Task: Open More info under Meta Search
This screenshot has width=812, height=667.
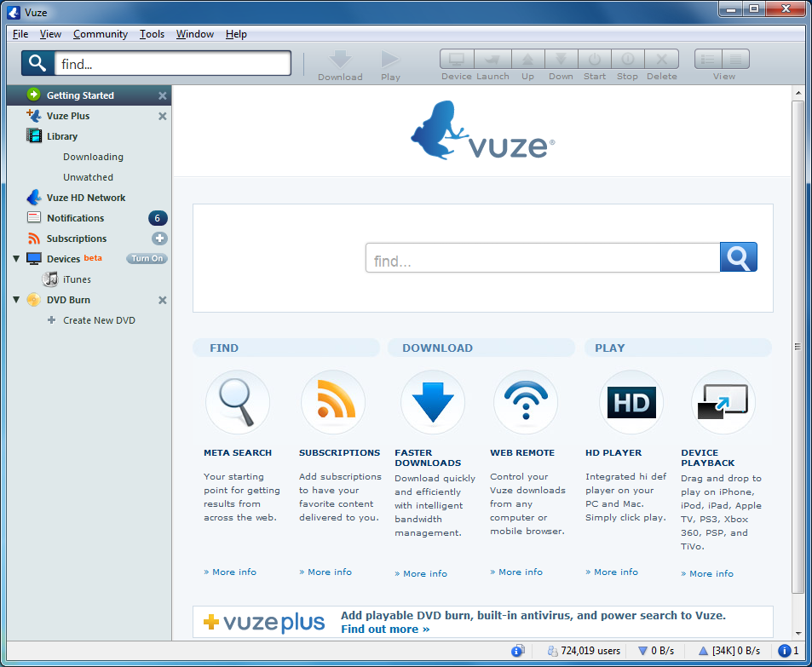Action: [x=230, y=572]
